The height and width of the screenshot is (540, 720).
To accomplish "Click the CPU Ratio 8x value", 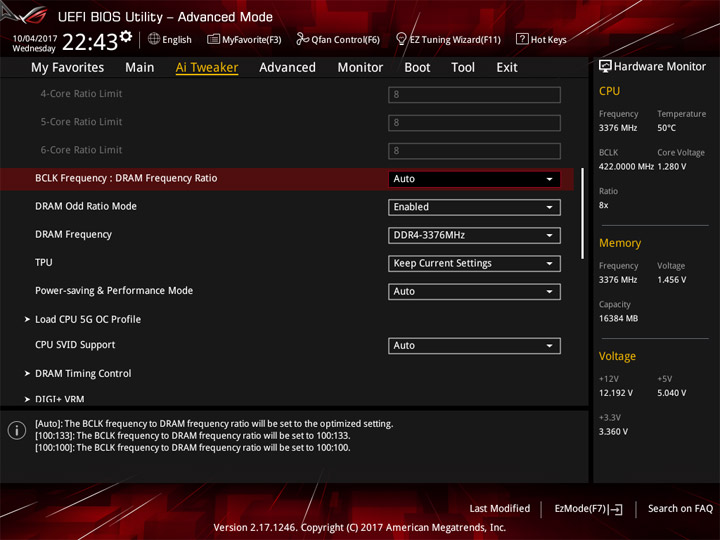I will click(603, 205).
